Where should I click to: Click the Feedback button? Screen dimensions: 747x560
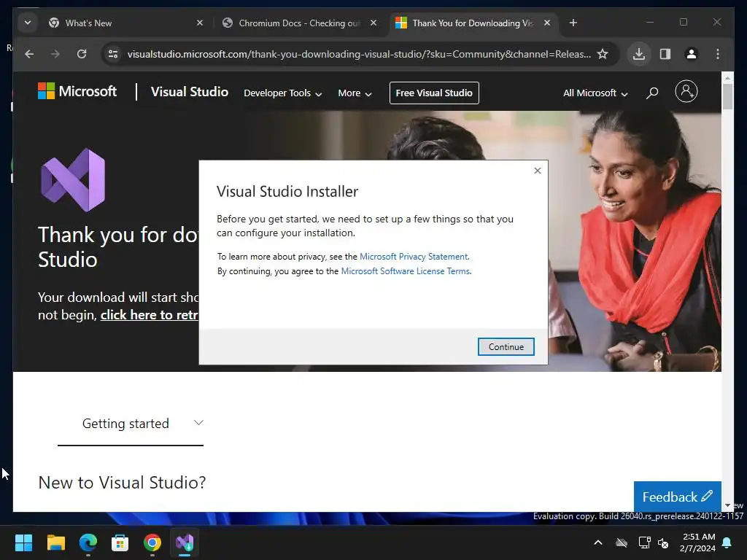[x=677, y=497]
